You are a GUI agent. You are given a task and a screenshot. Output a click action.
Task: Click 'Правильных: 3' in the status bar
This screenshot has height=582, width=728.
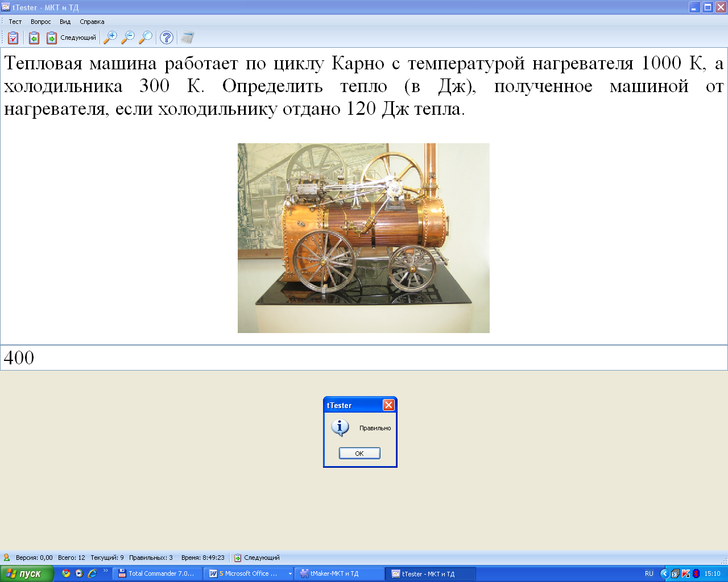(x=151, y=558)
